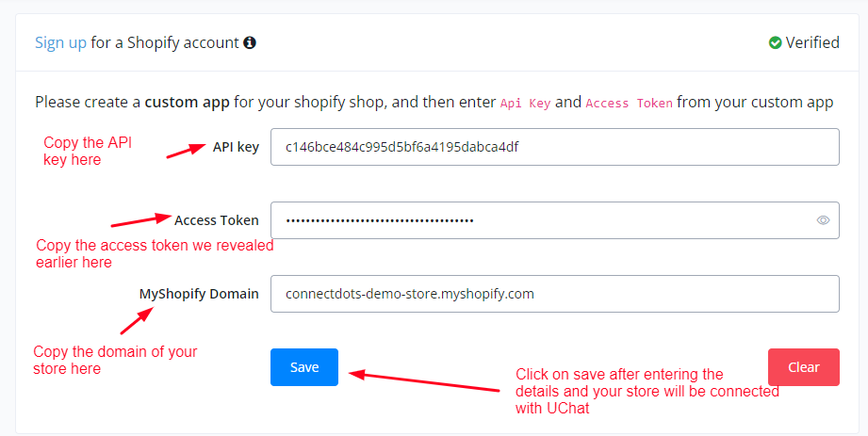
Task: Select the MyShopify Domain input field
Action: point(554,294)
